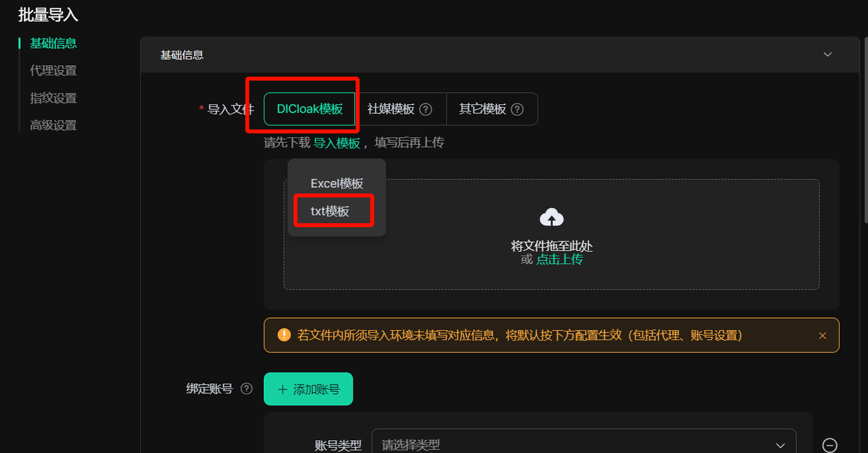Image resolution: width=868 pixels, height=453 pixels.
Task: Remove account row with minus icon
Action: point(829,446)
